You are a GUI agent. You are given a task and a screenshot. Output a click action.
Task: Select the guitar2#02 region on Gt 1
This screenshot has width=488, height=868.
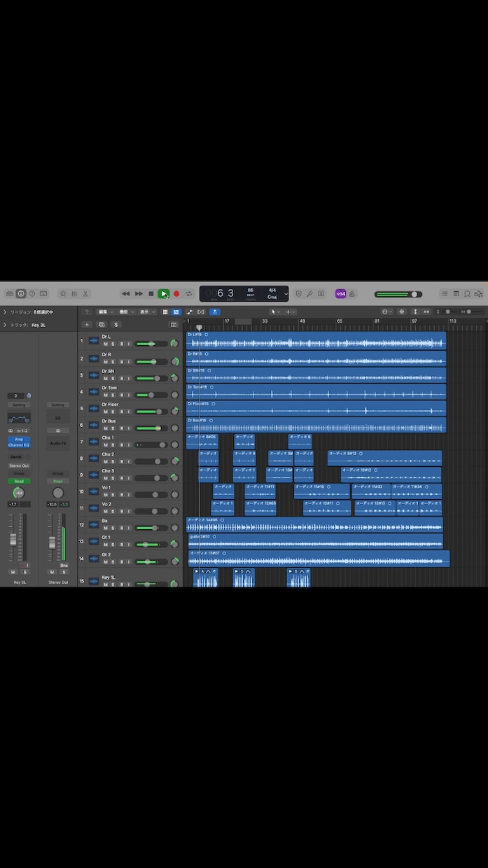315,541
